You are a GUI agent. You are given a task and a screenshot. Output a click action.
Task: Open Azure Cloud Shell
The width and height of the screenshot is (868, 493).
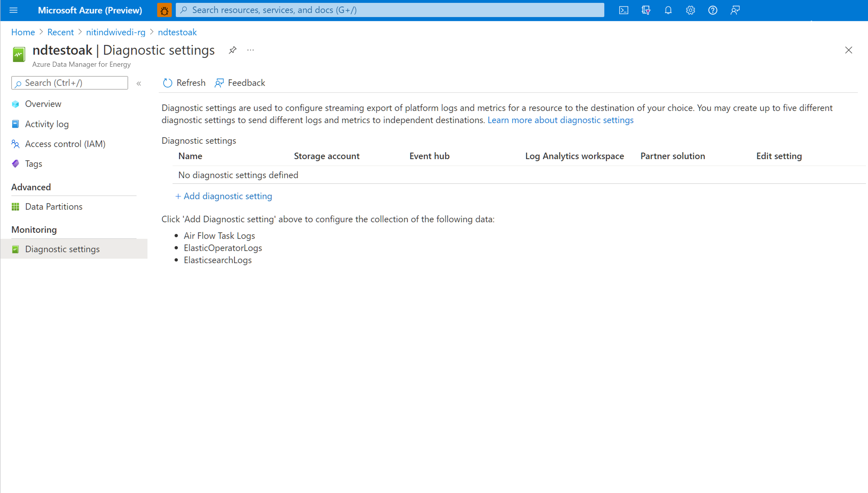click(x=624, y=10)
